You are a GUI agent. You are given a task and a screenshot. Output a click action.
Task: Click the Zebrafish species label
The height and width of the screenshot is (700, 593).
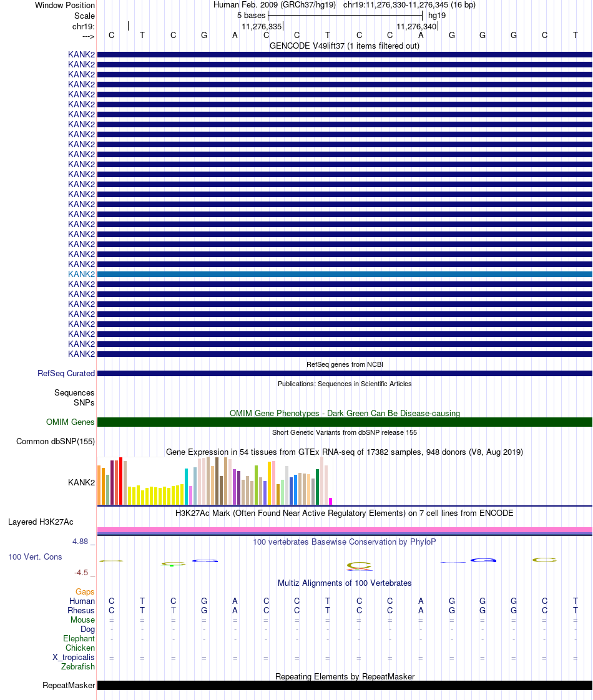pos(77,666)
